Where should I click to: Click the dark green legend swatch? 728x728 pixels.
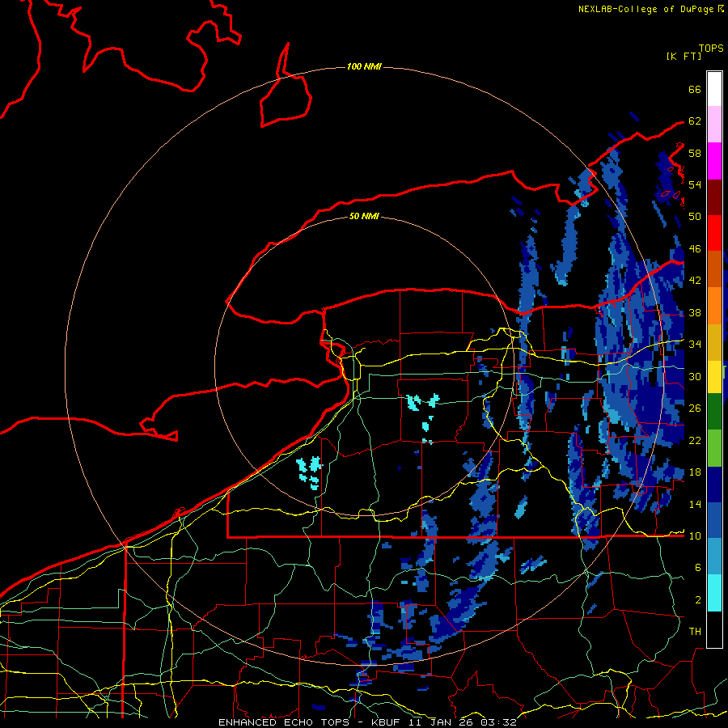pyautogui.click(x=714, y=411)
